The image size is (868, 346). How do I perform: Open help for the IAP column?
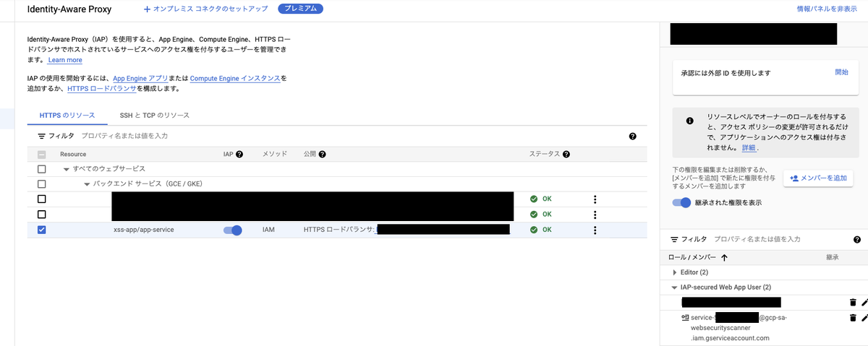239,154
